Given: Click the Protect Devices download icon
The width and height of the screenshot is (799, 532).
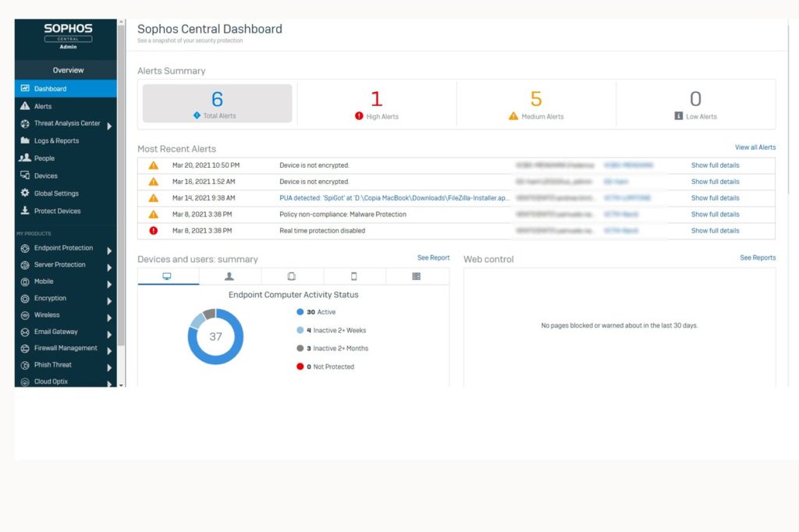Looking at the screenshot, I should (25, 211).
